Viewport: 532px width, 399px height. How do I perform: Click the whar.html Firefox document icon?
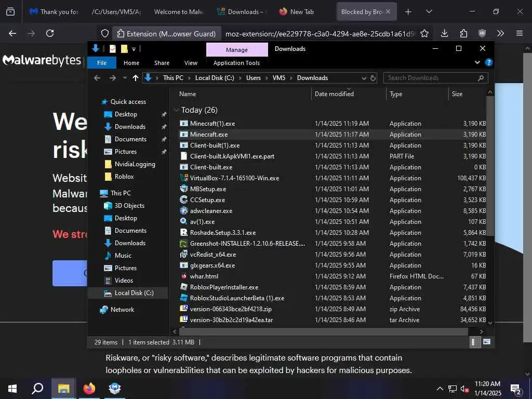[183, 276]
